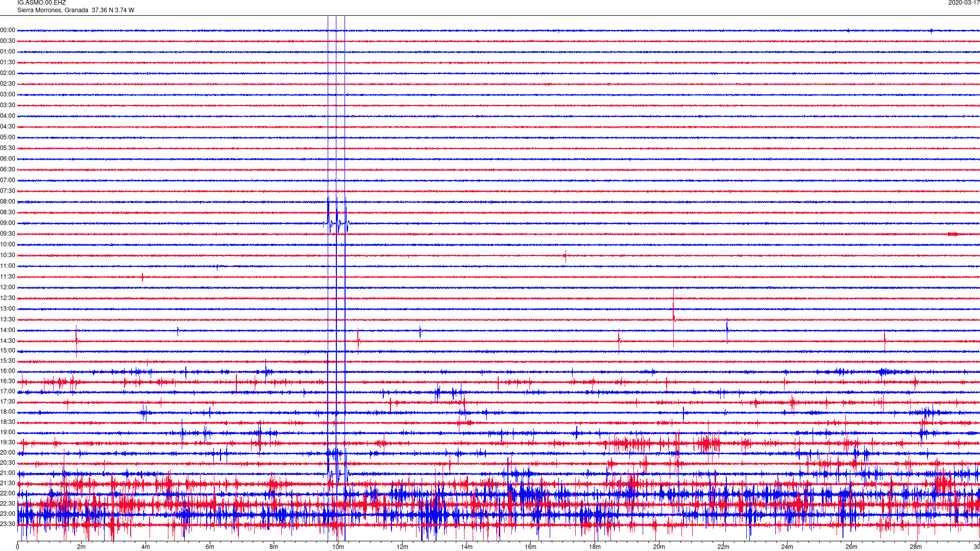Click the 2020-03-17 date label
The image size is (980, 551).
point(963,3)
